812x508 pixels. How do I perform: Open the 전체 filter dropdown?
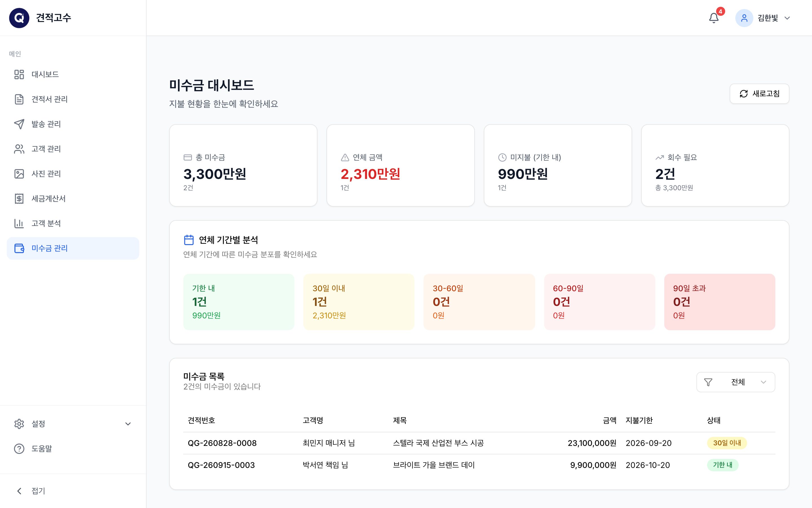pyautogui.click(x=736, y=382)
